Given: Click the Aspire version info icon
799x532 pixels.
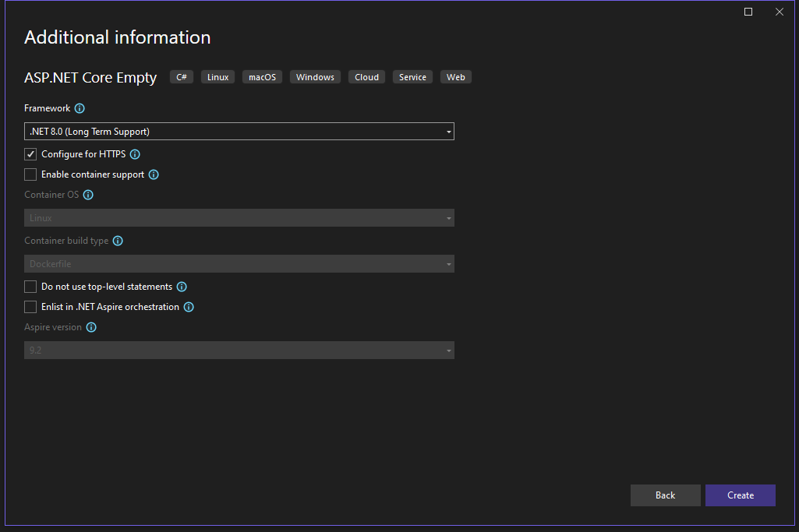Looking at the screenshot, I should pos(91,327).
